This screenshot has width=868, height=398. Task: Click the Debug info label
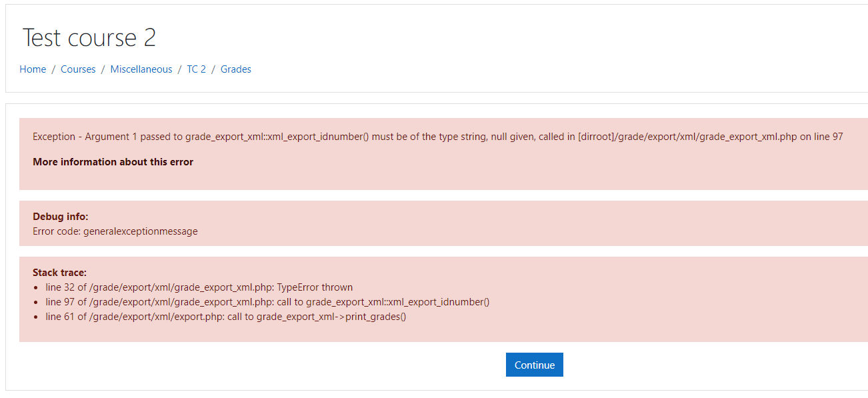click(61, 217)
